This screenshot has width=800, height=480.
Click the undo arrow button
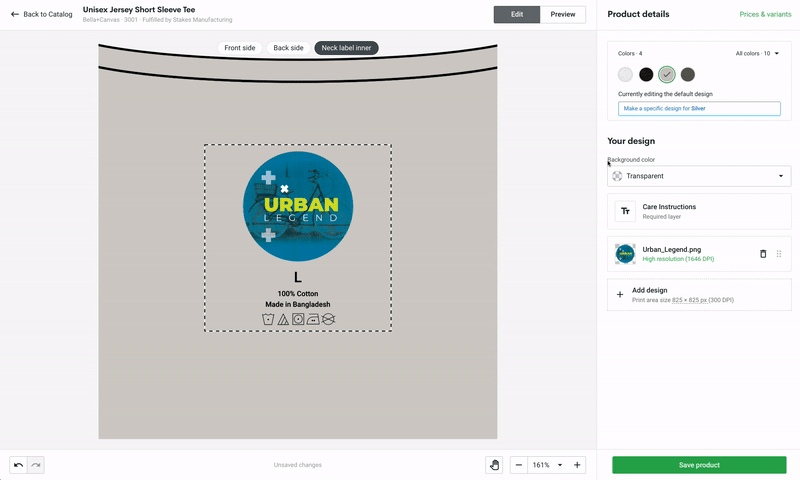(x=18, y=465)
